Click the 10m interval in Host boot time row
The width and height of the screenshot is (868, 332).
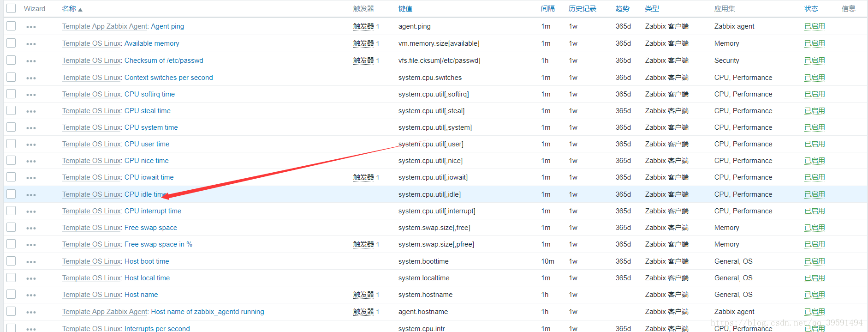click(548, 261)
